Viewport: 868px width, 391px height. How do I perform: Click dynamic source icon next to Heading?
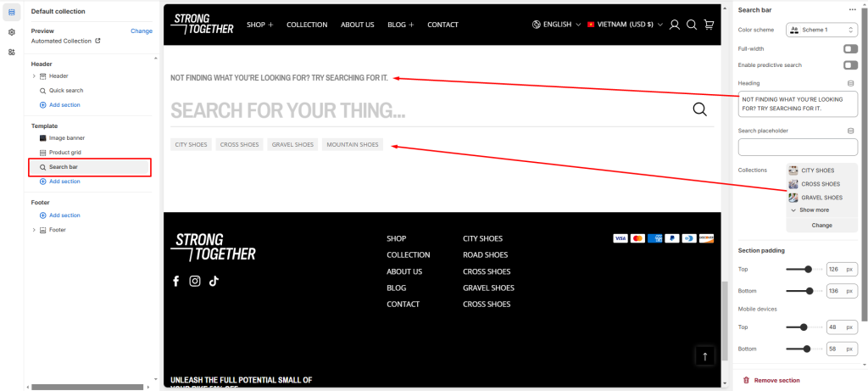[851, 83]
